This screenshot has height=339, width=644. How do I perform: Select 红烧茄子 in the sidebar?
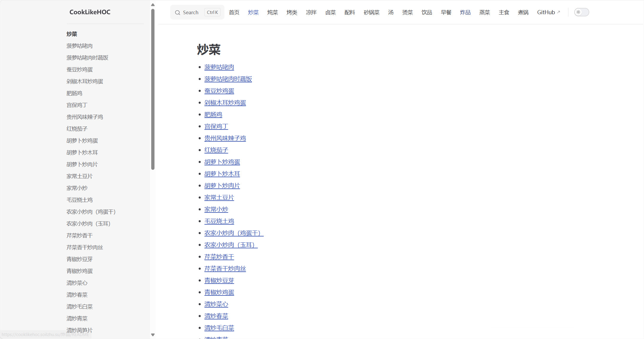[77, 129]
